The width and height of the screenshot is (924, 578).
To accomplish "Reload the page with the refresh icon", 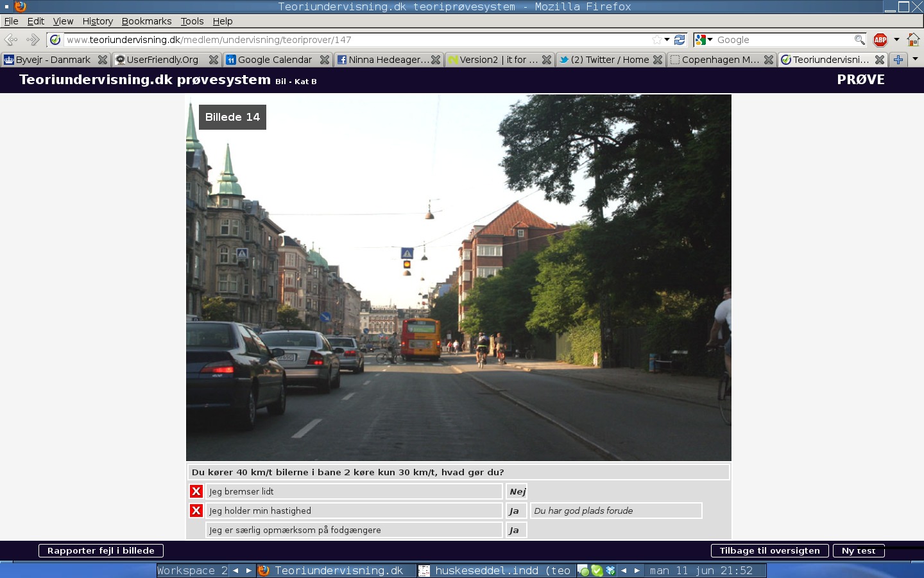I will 680,40.
